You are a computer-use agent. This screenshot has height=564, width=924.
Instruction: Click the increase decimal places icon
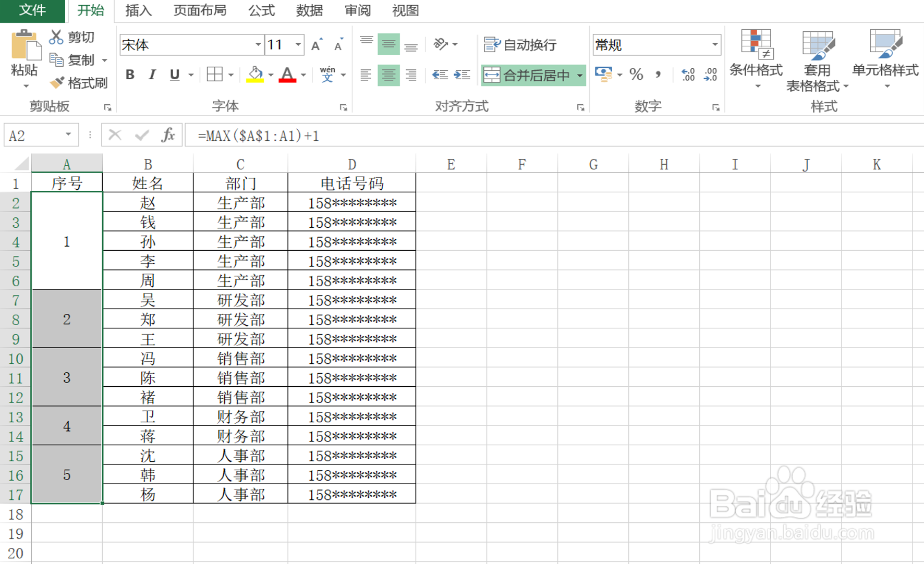(687, 76)
